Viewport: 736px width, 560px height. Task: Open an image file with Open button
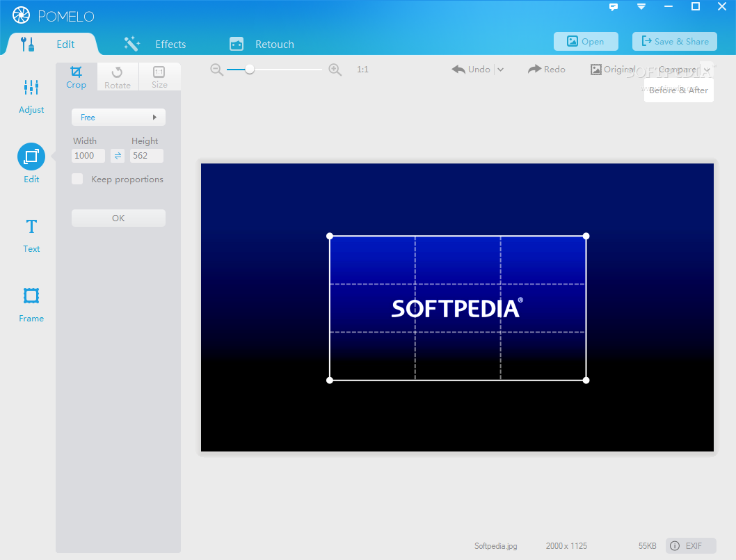(x=586, y=41)
